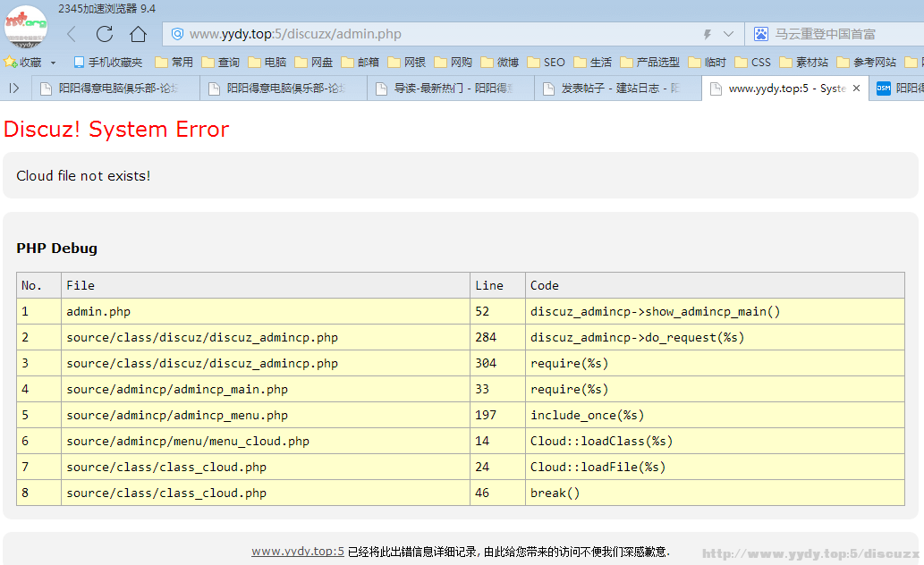Open the 电脑 bookmark folder
This screenshot has width=924, height=565.
pos(267,62)
